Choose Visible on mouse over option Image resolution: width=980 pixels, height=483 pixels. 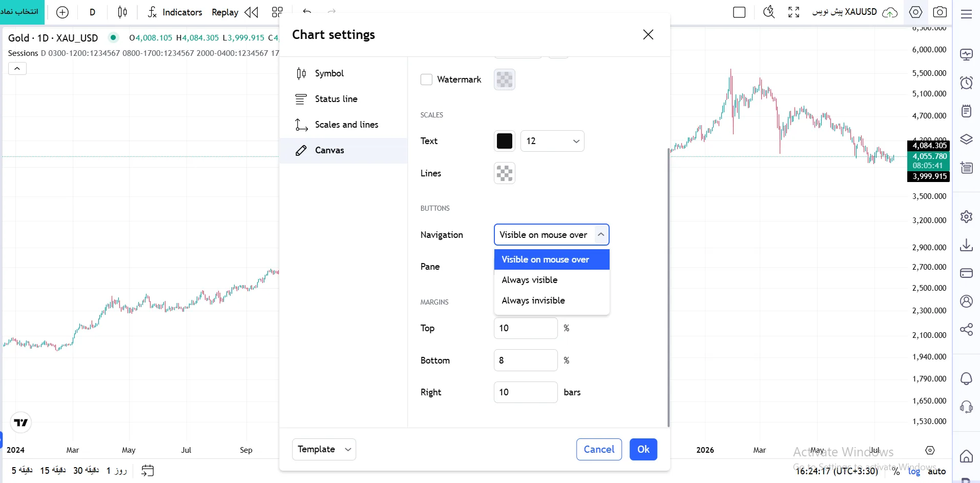click(552, 259)
